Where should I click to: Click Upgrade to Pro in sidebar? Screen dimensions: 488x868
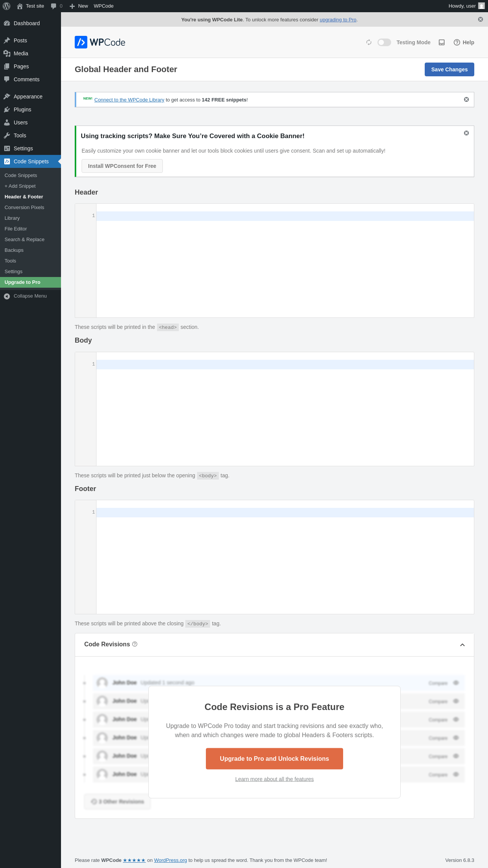[x=30, y=282]
